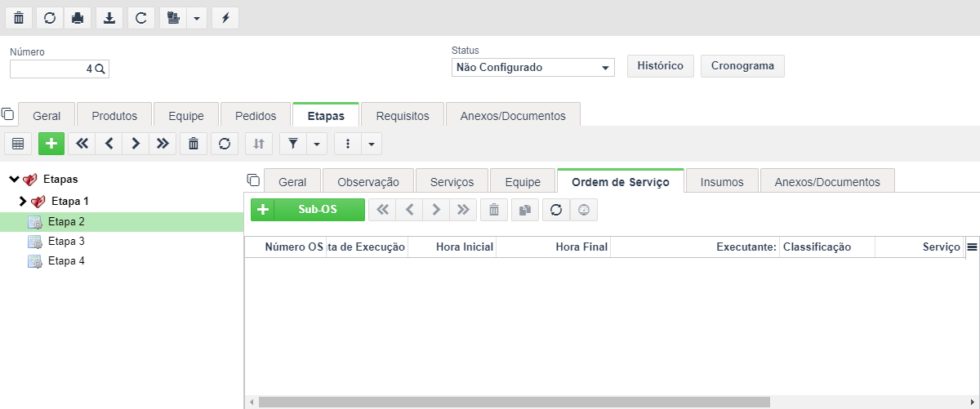
Task: Click the download icon in top toolbar
Action: click(109, 17)
